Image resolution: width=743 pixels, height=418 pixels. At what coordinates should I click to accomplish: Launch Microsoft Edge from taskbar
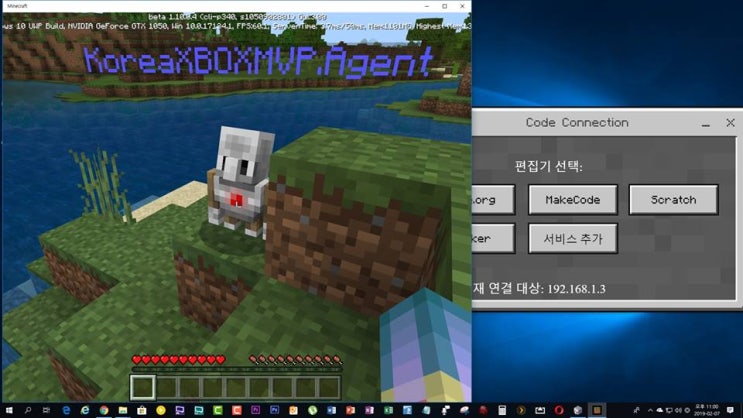[x=66, y=410]
